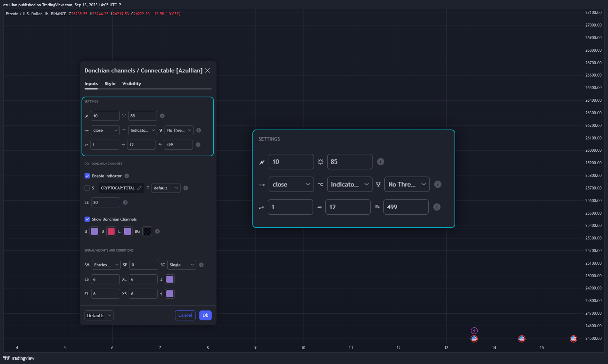Open the up-arrow signal color swatch
This screenshot has width=608, height=364.
170,294
